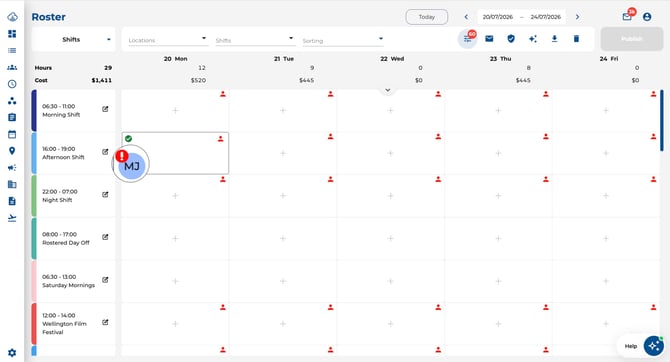The width and height of the screenshot is (670, 362).
Task: Go to next week arrow
Action: pos(577,17)
